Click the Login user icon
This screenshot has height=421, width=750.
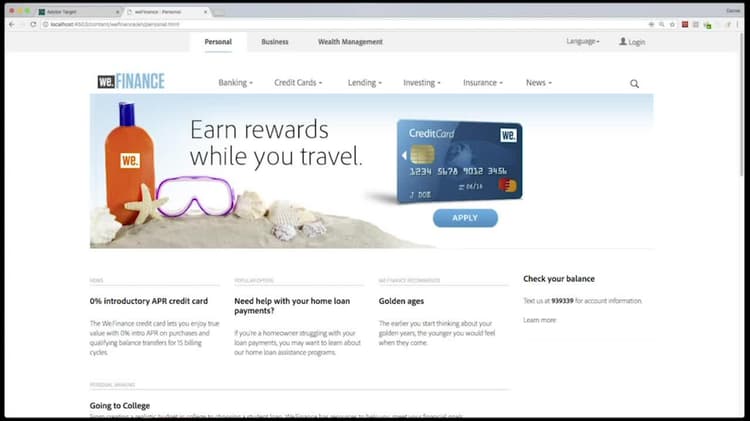coord(623,42)
